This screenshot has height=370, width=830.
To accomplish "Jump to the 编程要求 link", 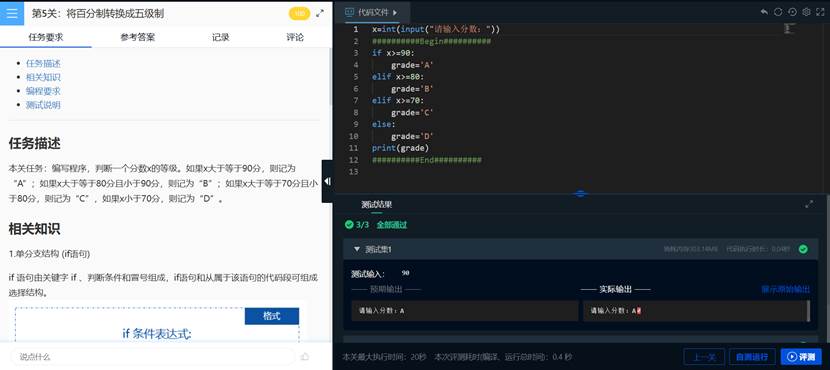I will click(43, 91).
